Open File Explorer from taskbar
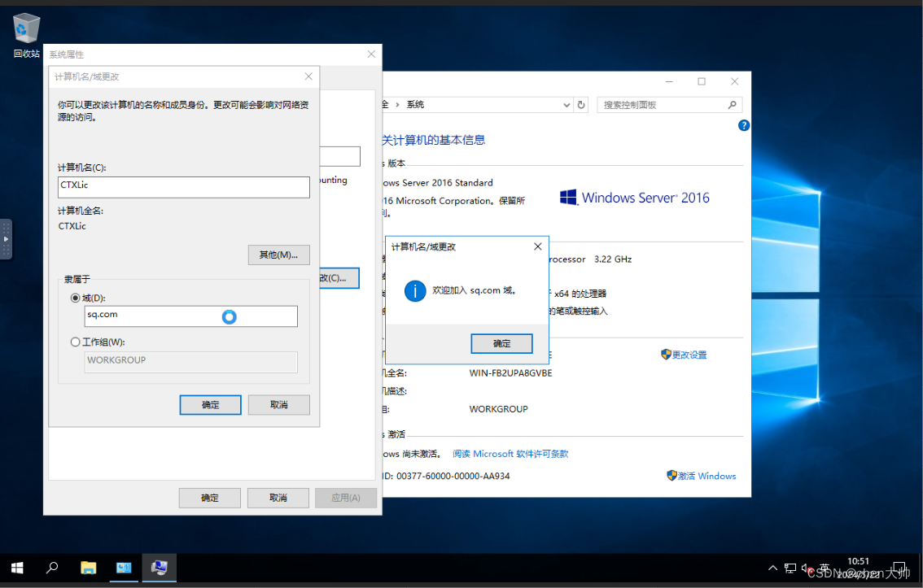Image resolution: width=923 pixels, height=588 pixels. click(x=88, y=568)
